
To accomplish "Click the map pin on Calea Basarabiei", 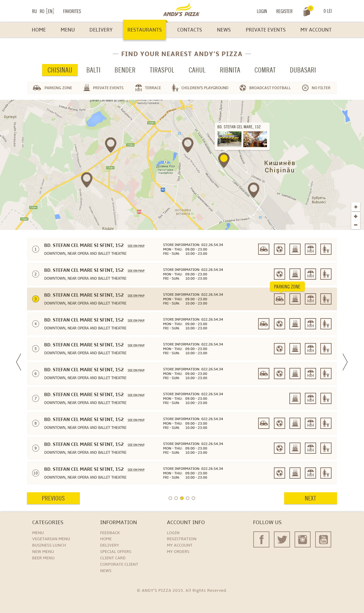I will click(254, 190).
